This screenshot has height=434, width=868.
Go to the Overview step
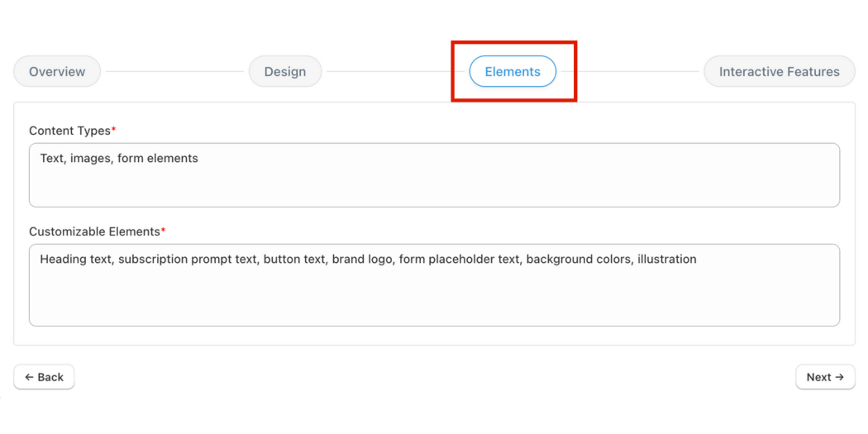tap(57, 72)
